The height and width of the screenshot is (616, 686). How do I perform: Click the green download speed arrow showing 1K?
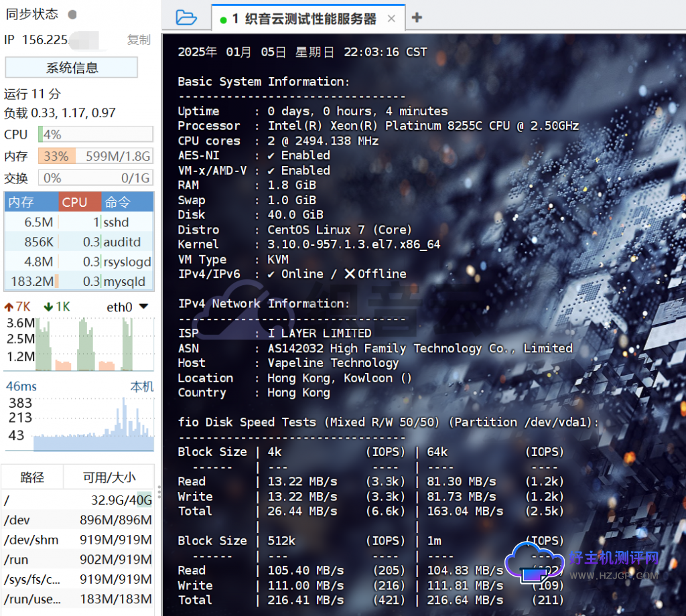coord(48,306)
